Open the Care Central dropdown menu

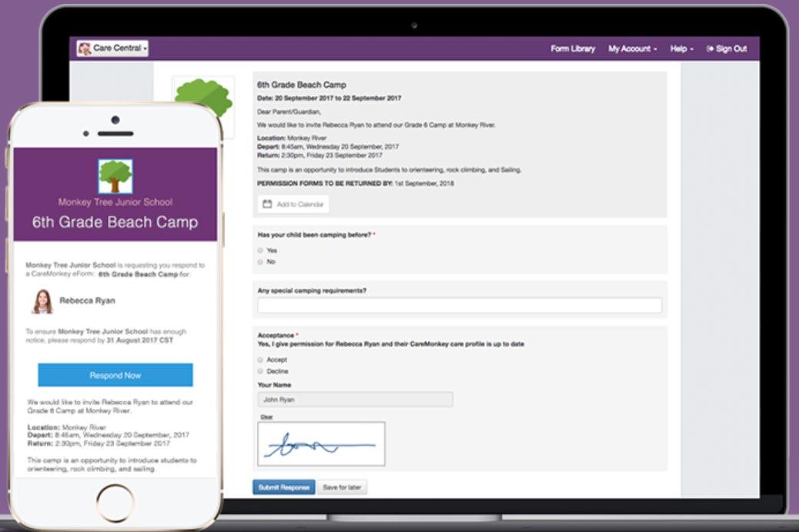pyautogui.click(x=112, y=49)
